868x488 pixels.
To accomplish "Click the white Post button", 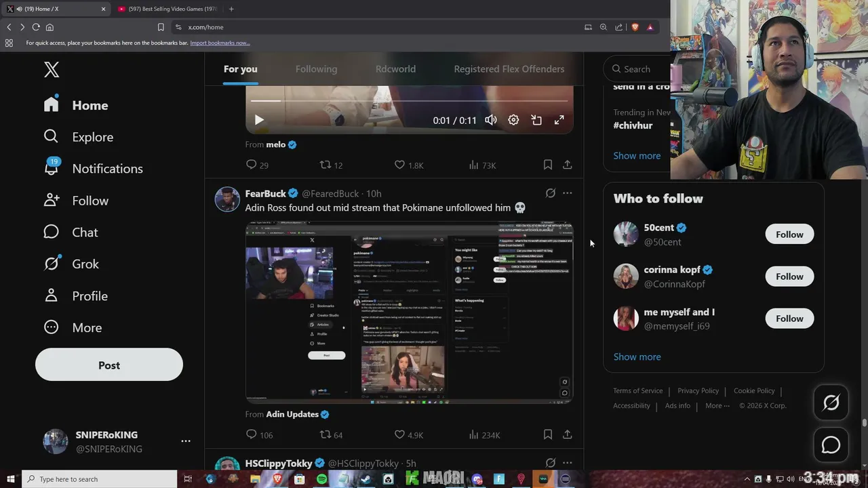I will pyautogui.click(x=109, y=365).
